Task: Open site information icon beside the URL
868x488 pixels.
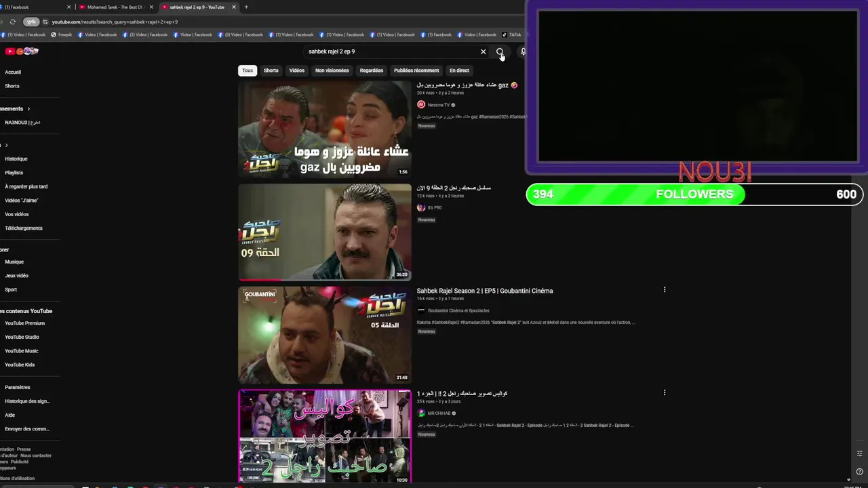Action: tap(45, 22)
